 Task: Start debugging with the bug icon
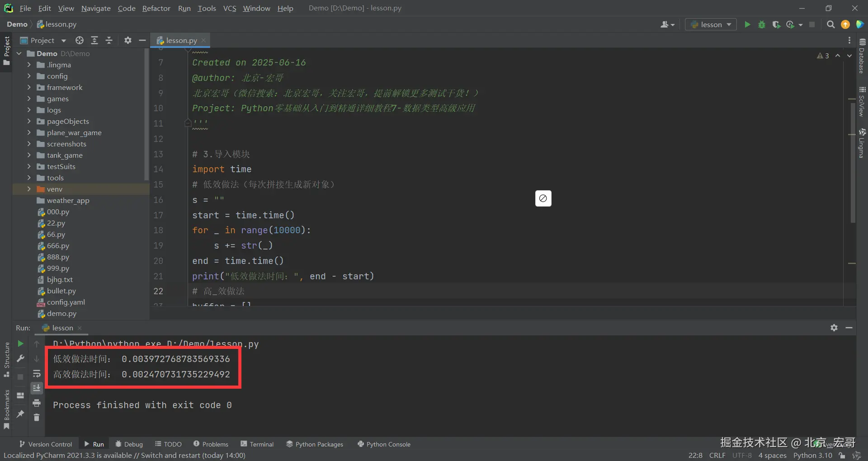pyautogui.click(x=762, y=24)
